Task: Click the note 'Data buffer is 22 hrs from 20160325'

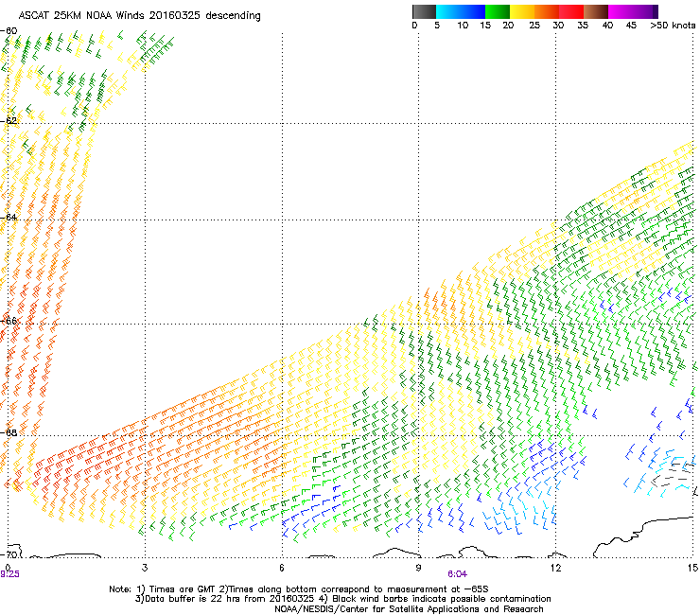Action: 230,599
